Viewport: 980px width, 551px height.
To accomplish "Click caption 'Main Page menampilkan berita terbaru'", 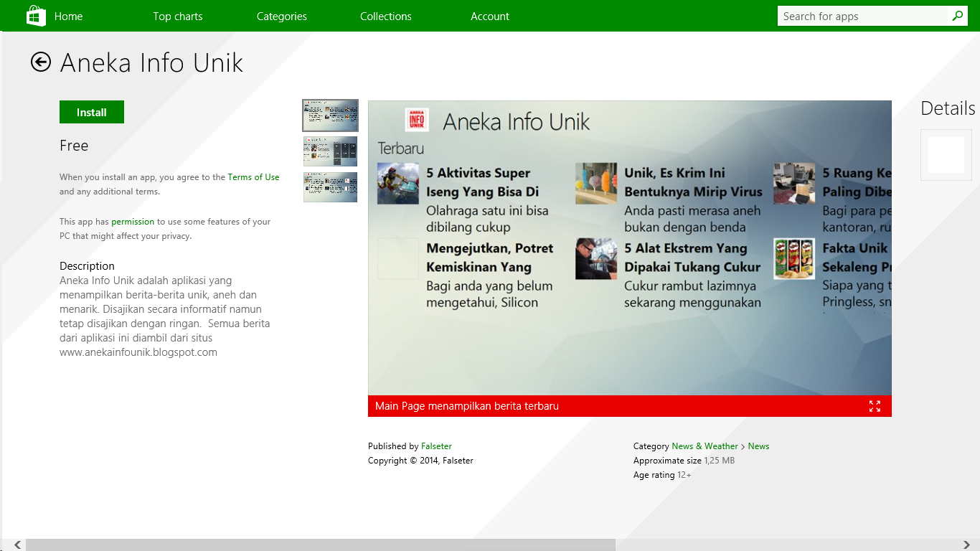I will tap(467, 406).
